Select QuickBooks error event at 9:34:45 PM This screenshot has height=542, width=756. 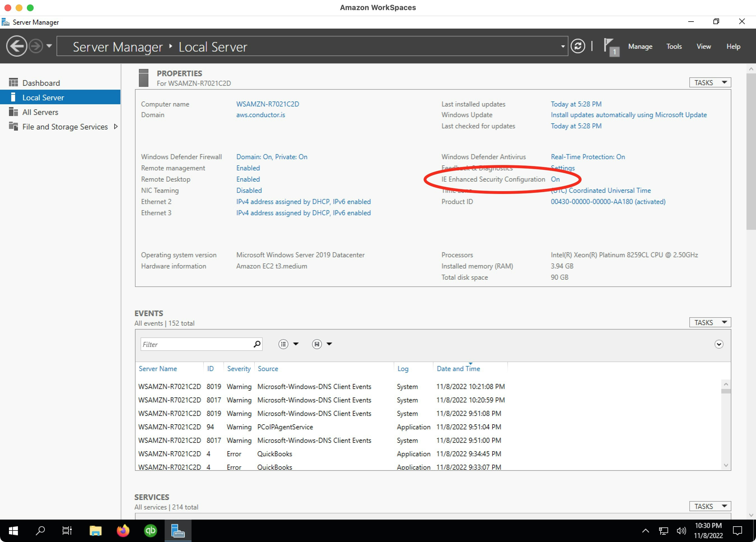click(428, 454)
